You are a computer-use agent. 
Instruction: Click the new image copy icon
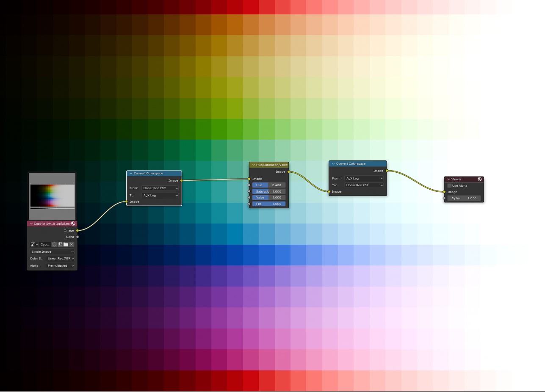pyautogui.click(x=60, y=245)
